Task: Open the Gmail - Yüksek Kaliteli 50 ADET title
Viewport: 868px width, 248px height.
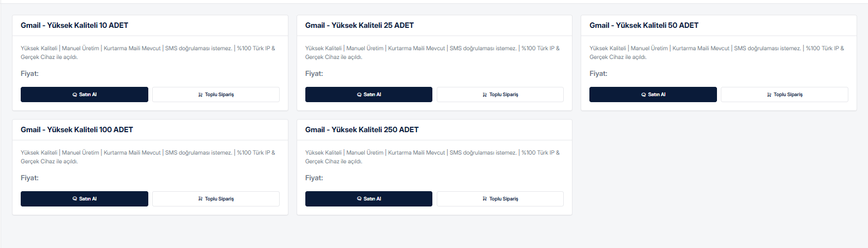Action: coord(644,25)
